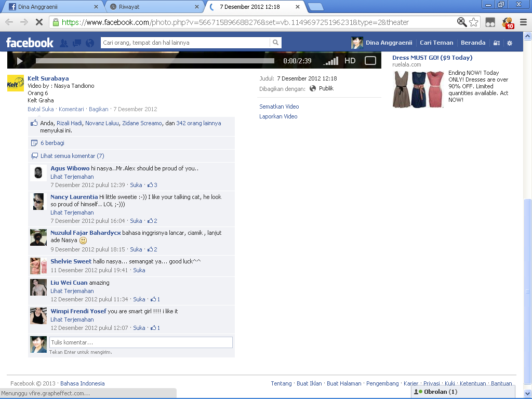The image size is (532, 399).
Task: View 3 likes on Agus Wibowo's comment
Action: 152,185
